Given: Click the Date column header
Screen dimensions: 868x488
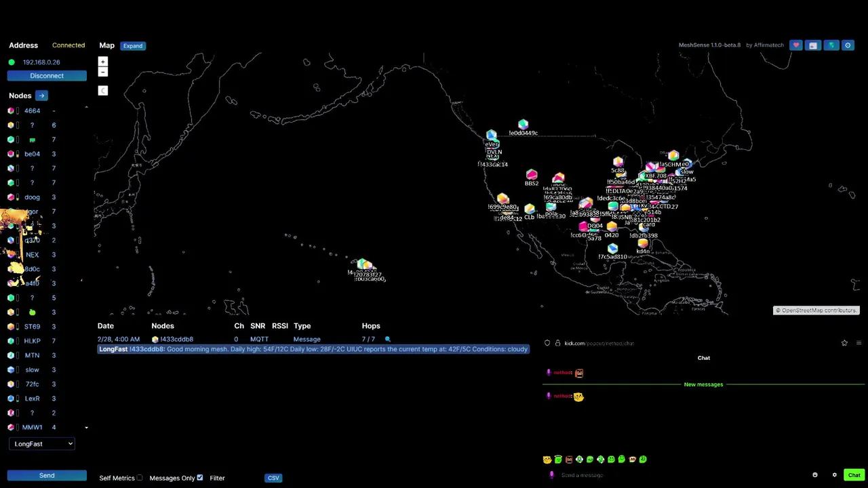Looking at the screenshot, I should click(105, 326).
